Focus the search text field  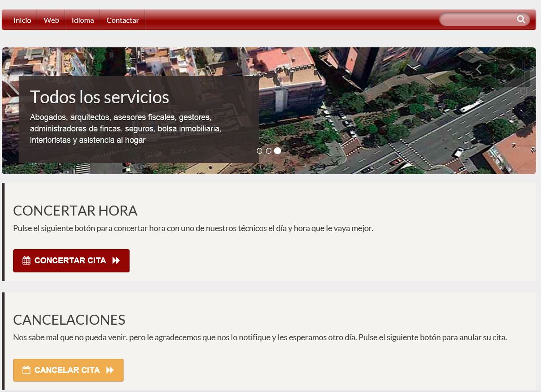477,19
